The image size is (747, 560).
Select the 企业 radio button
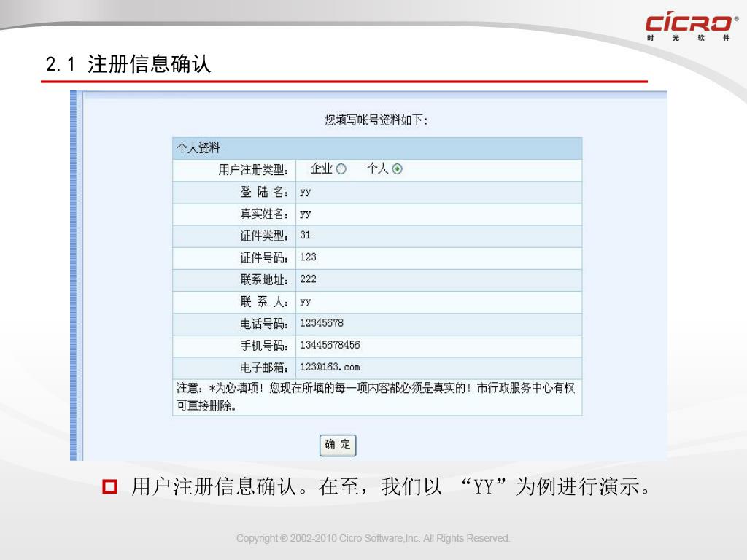coord(341,169)
